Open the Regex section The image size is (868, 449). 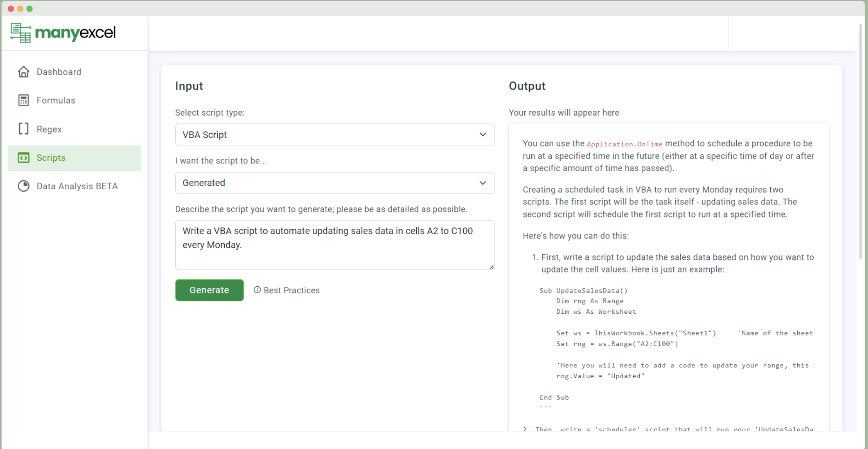pos(75,129)
